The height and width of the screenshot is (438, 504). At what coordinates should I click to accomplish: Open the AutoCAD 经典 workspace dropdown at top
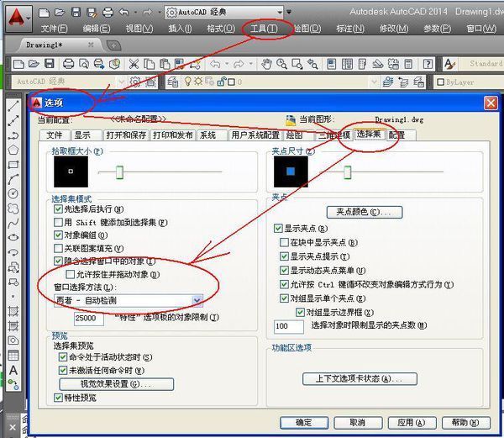[224, 13]
